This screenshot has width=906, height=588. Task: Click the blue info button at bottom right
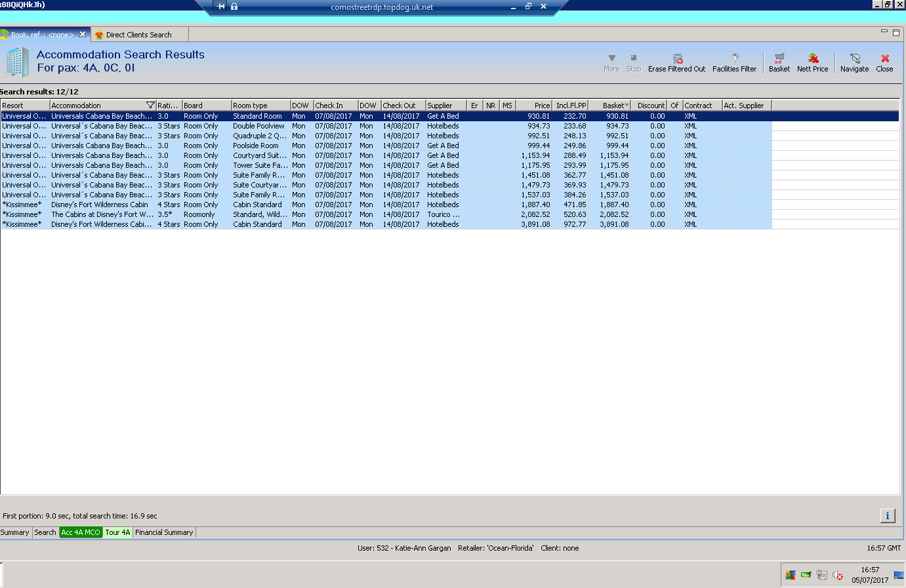pyautogui.click(x=888, y=516)
